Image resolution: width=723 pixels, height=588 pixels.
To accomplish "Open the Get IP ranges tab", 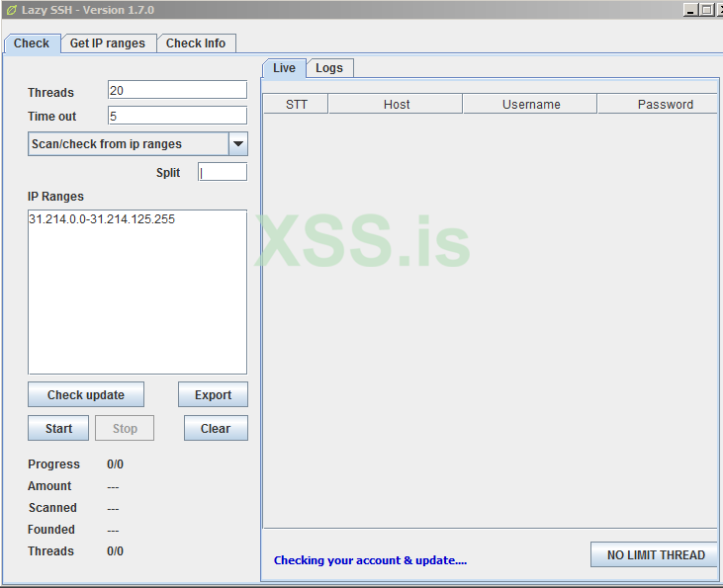I will pyautogui.click(x=108, y=43).
